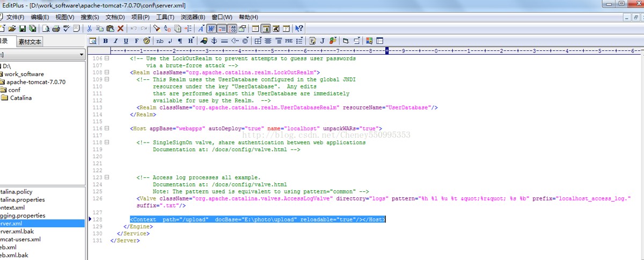Select the apache-tomcat-7.0.70 folder
Screen dimensions: 644x260
(35, 82)
